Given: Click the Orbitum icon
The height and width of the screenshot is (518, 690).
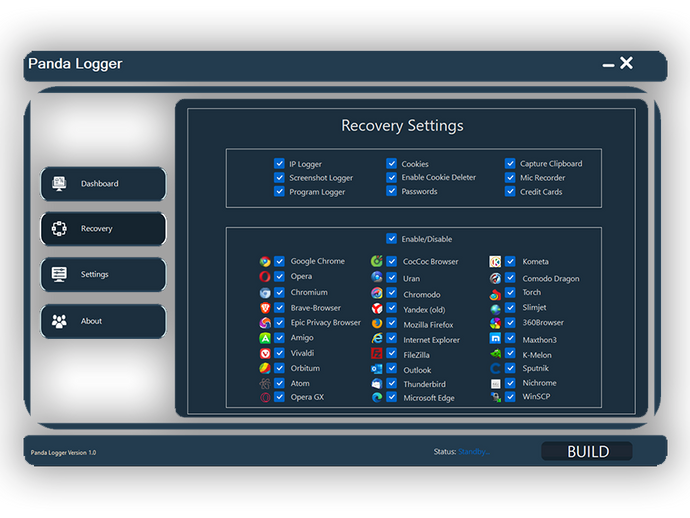Looking at the screenshot, I should coord(265,368).
